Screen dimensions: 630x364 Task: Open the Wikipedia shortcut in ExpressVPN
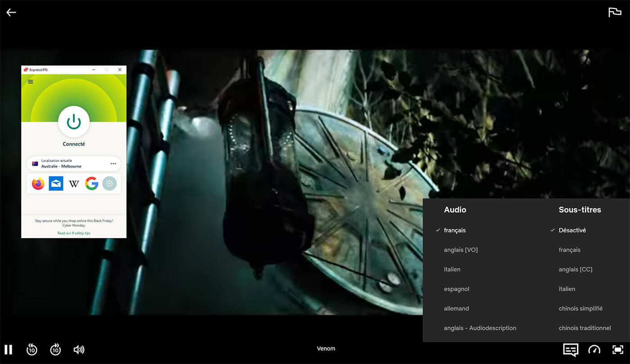(x=74, y=184)
